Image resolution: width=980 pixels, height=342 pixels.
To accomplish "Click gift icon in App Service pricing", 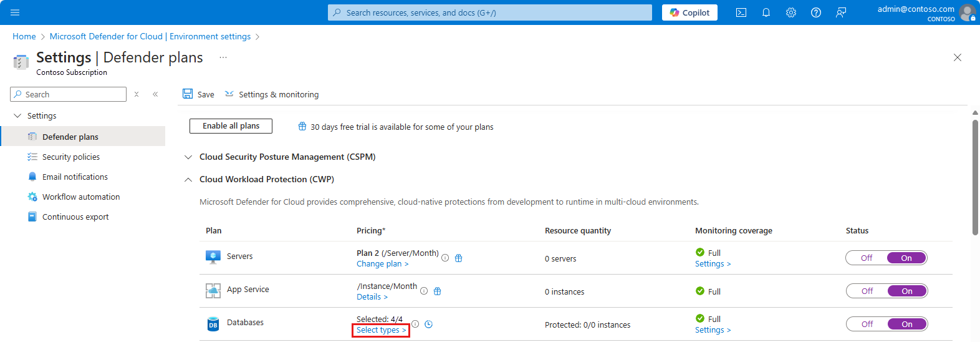I will click(437, 291).
